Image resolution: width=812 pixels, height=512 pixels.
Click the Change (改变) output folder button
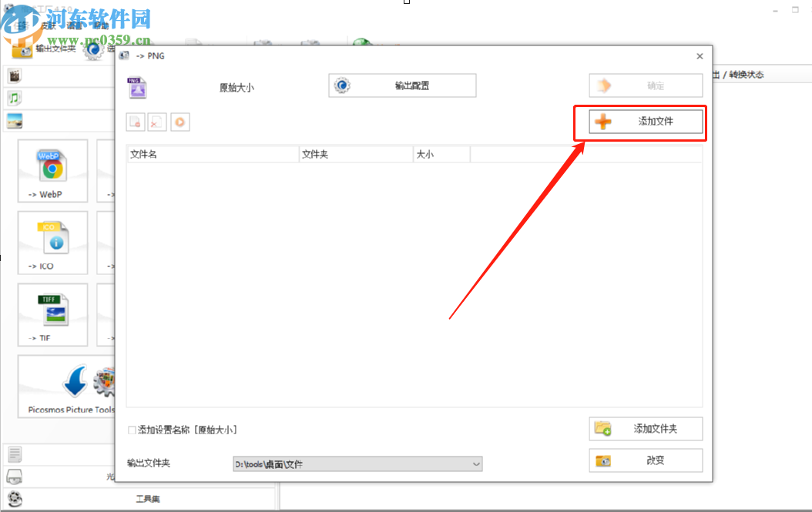[x=646, y=460]
